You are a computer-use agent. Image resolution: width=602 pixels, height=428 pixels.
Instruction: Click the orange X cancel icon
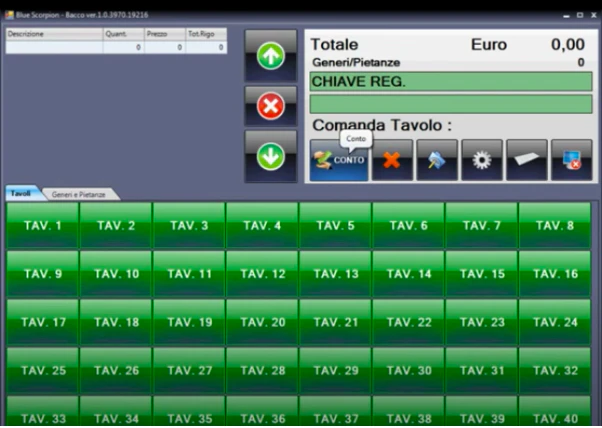392,160
